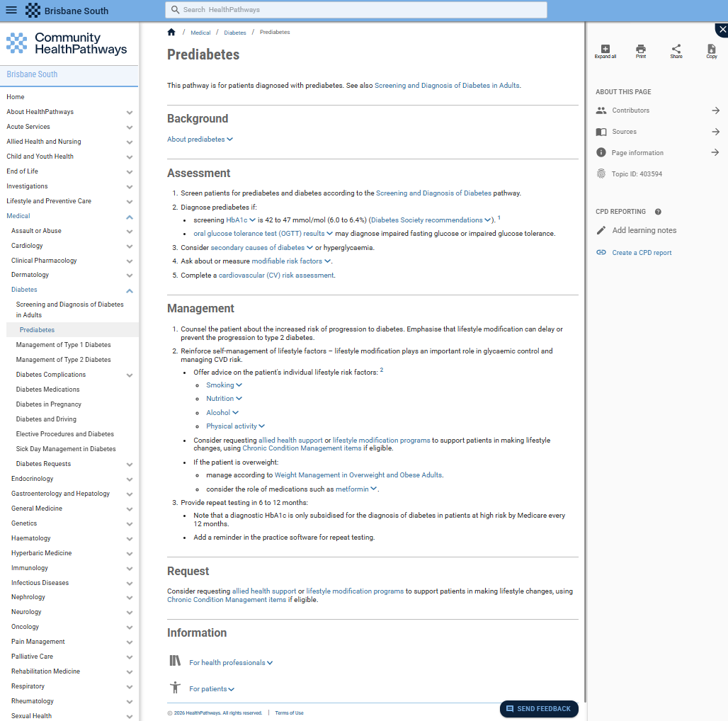The image size is (728, 721).
Task: Collapse the Diabetes sidebar section
Action: click(x=130, y=290)
